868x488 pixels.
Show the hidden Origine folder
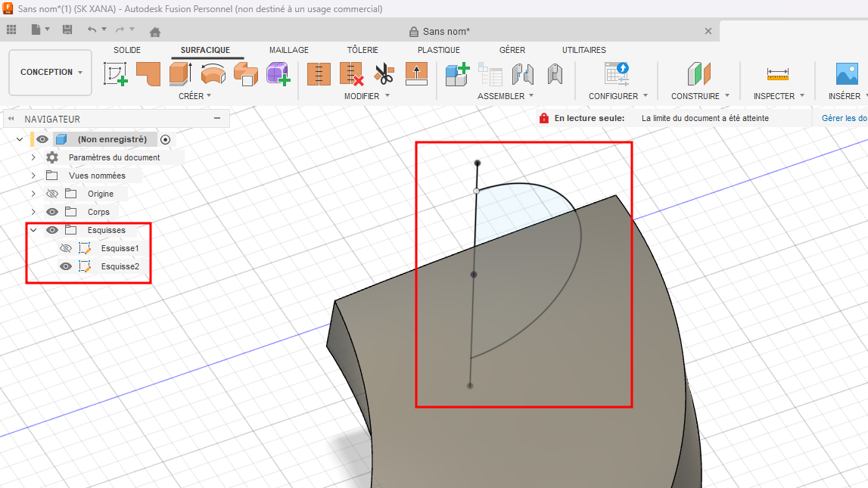coord(52,194)
